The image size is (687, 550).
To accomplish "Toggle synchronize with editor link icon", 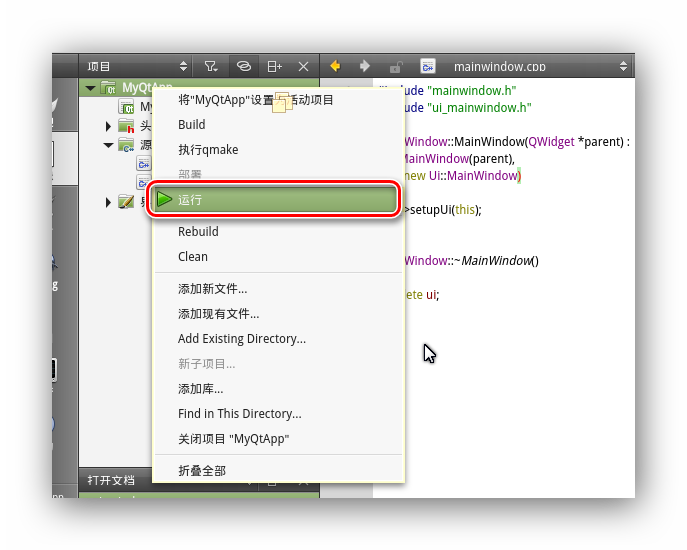I will click(x=244, y=66).
